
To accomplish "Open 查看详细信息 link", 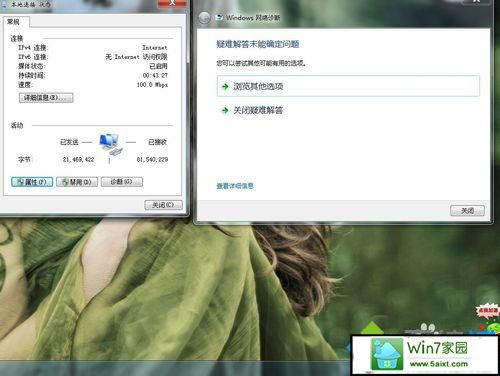I will tap(235, 186).
